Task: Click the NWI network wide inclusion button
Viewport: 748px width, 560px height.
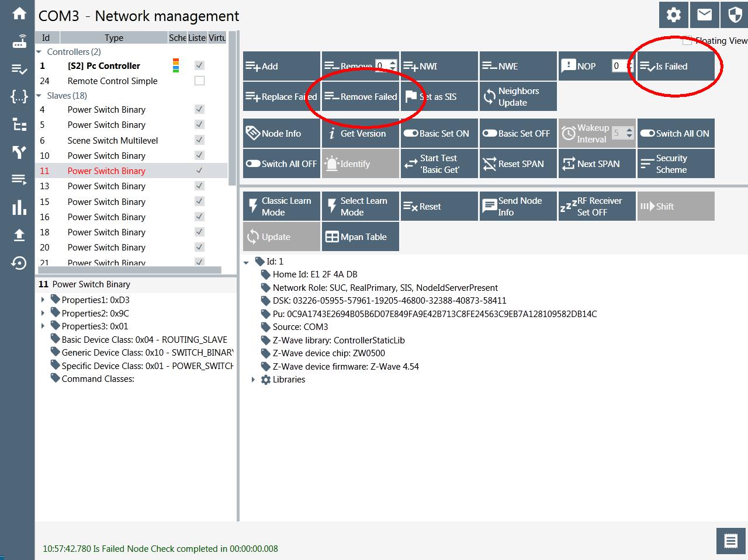Action: pos(439,66)
